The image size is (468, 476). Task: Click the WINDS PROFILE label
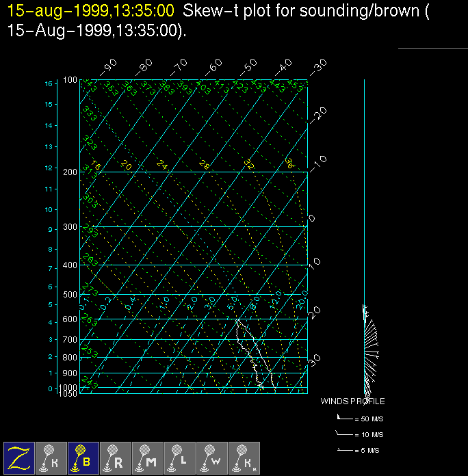click(352, 401)
